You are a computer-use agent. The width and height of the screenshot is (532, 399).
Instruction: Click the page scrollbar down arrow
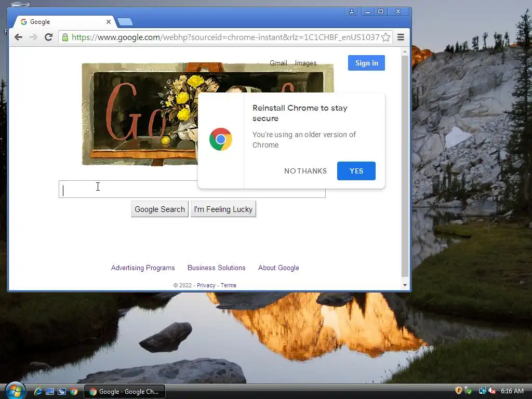tap(405, 285)
